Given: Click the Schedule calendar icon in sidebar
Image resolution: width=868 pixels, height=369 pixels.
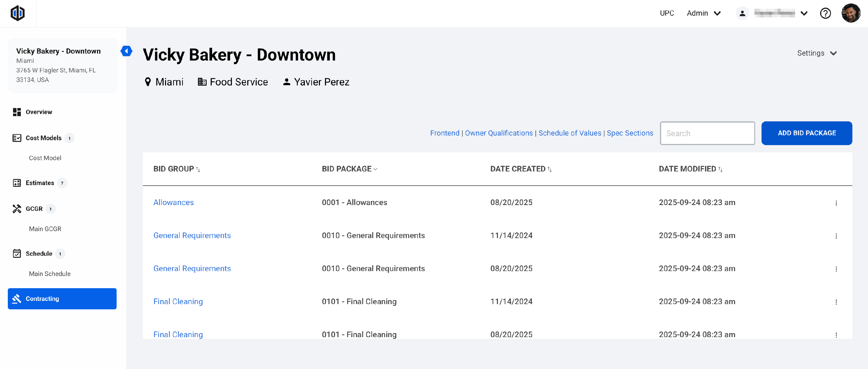Looking at the screenshot, I should point(17,254).
